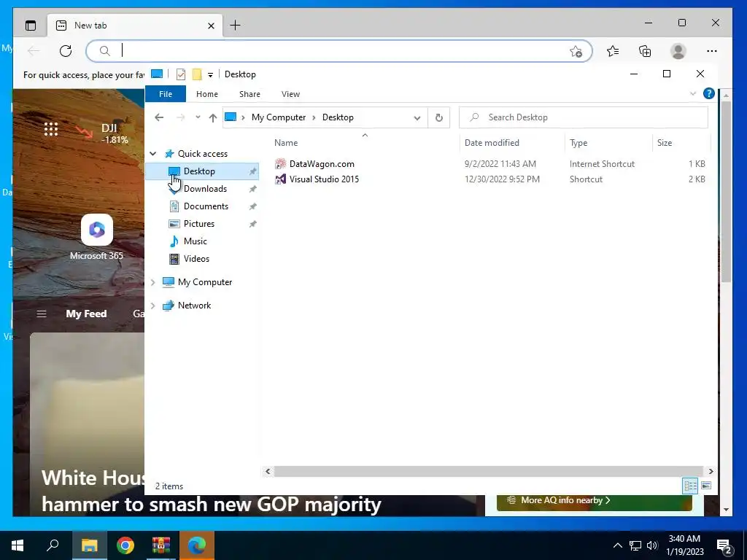This screenshot has width=747, height=560.
Task: Open Edge Settings and more menu
Action: [712, 51]
